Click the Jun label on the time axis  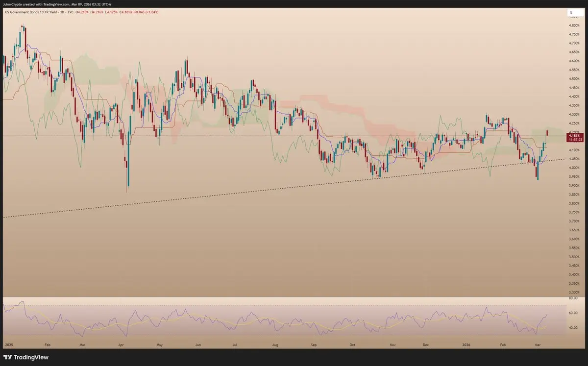click(x=198, y=344)
